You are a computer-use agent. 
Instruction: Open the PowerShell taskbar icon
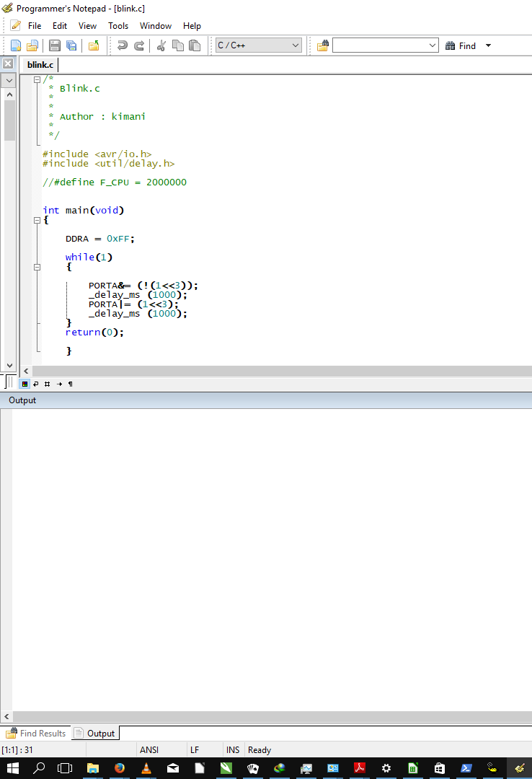pos(466,768)
